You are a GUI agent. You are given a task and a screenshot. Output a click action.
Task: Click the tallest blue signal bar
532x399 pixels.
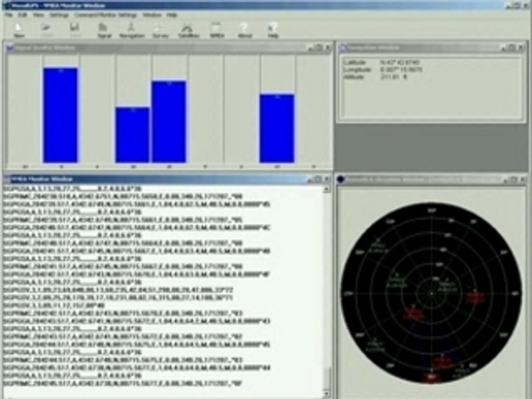point(60,115)
